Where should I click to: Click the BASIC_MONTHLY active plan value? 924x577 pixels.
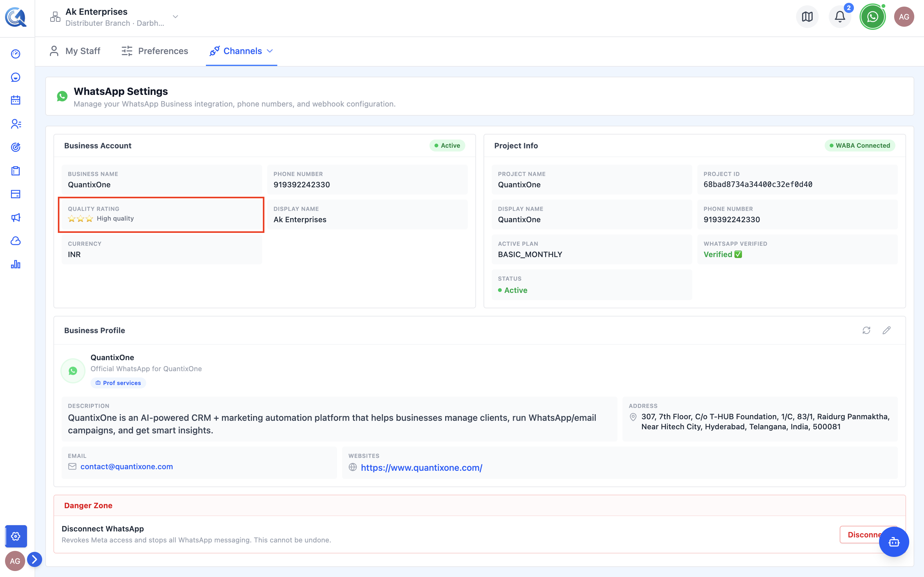[530, 255]
